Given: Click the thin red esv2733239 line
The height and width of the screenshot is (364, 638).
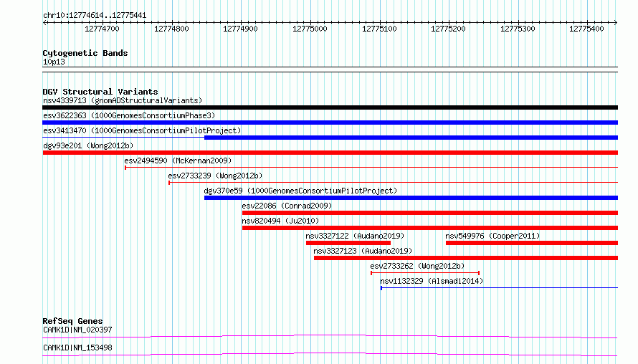Looking at the screenshot, I should click(x=393, y=183).
